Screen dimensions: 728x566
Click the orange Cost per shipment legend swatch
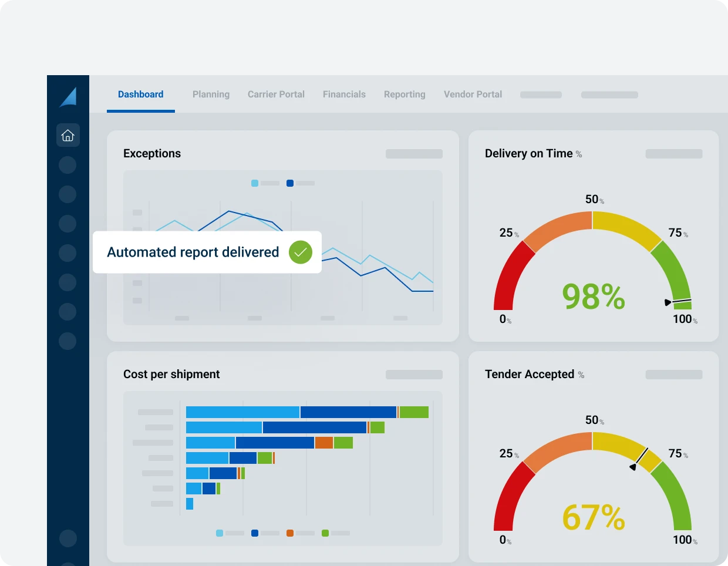(290, 533)
